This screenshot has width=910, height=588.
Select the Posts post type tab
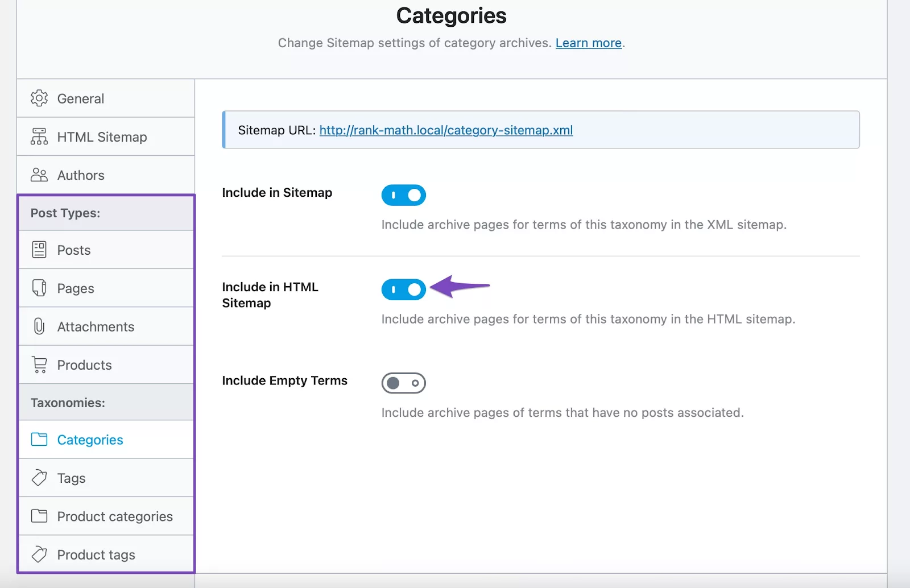click(x=106, y=250)
